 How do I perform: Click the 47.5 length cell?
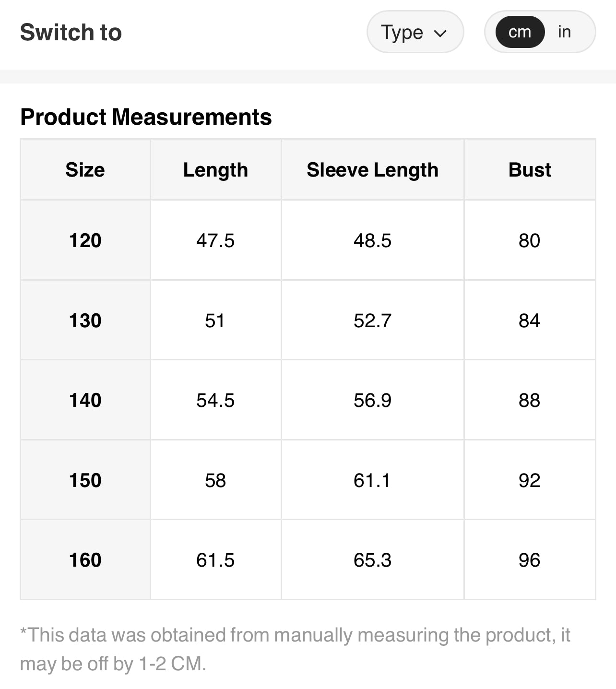215,240
